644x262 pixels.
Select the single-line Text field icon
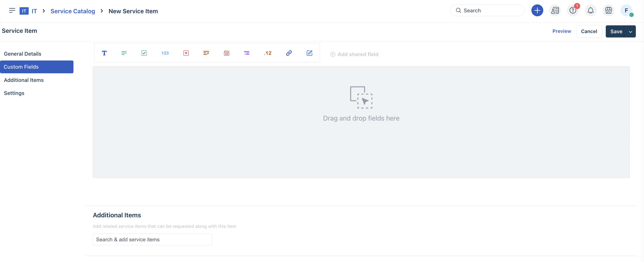(104, 53)
